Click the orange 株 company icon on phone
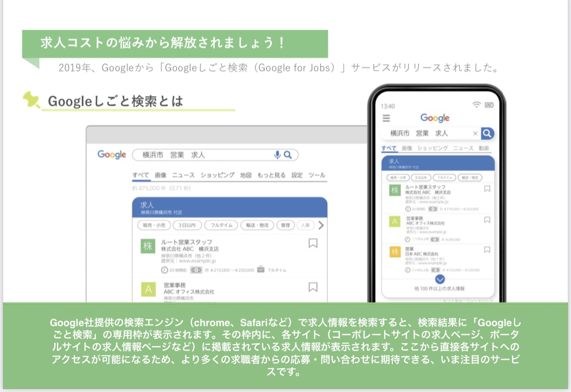The image size is (571, 392). 395,252
